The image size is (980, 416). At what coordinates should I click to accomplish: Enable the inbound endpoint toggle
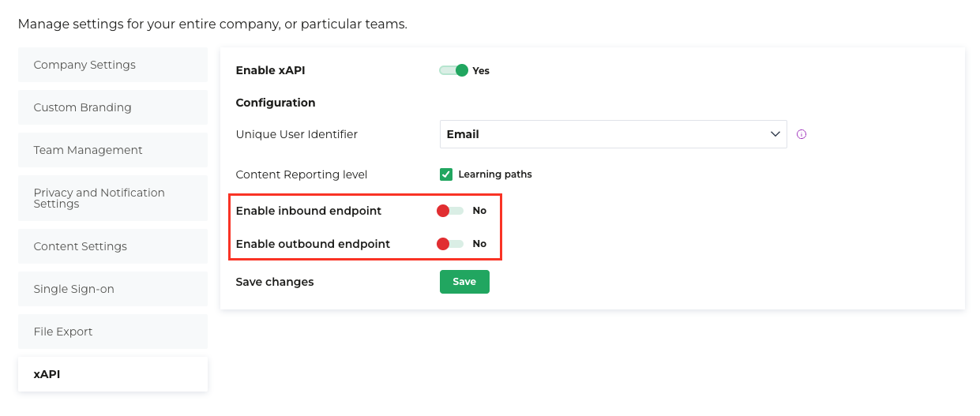pos(450,211)
